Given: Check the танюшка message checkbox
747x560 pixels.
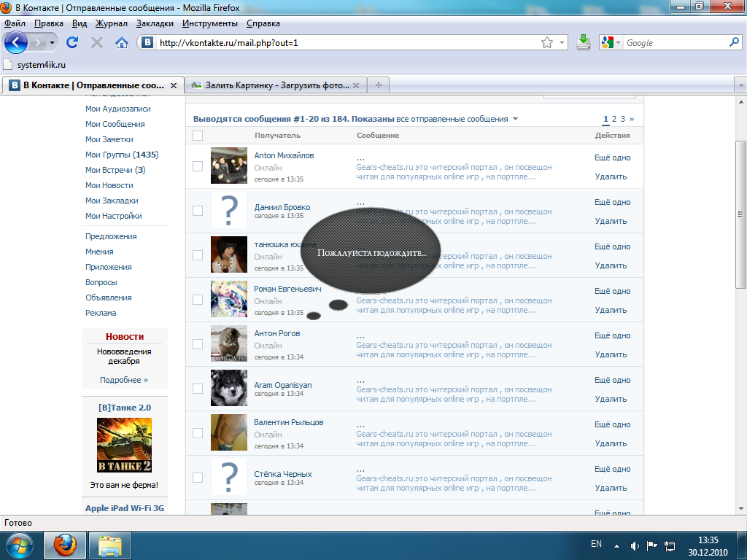Looking at the screenshot, I should [x=198, y=255].
